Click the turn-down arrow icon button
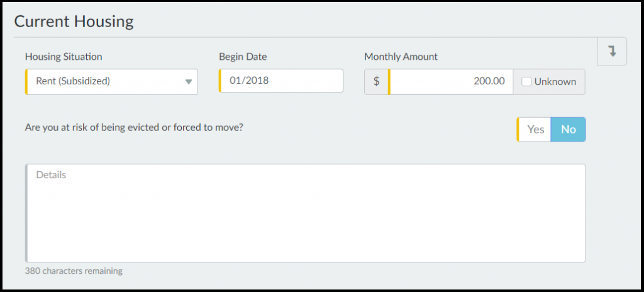 612,52
